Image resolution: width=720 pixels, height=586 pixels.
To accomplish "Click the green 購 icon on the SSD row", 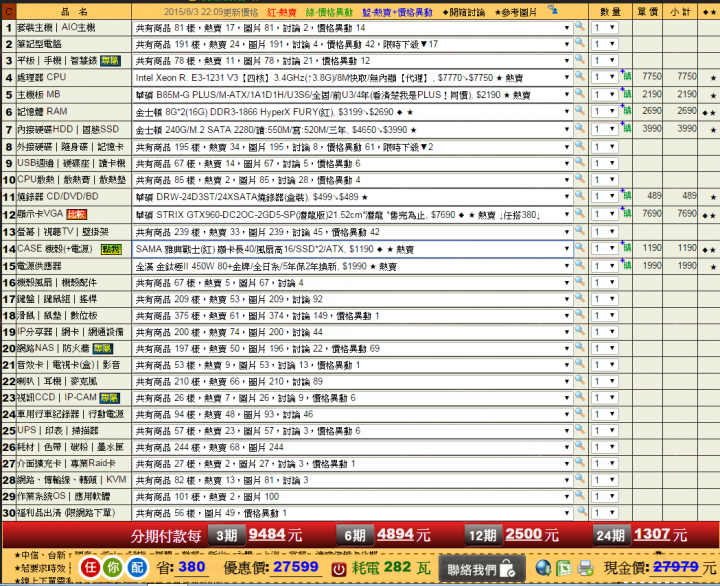I will tap(626, 128).
